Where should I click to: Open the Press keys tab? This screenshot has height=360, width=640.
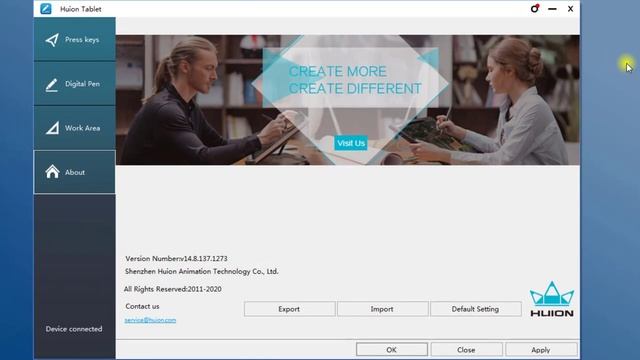(x=74, y=39)
